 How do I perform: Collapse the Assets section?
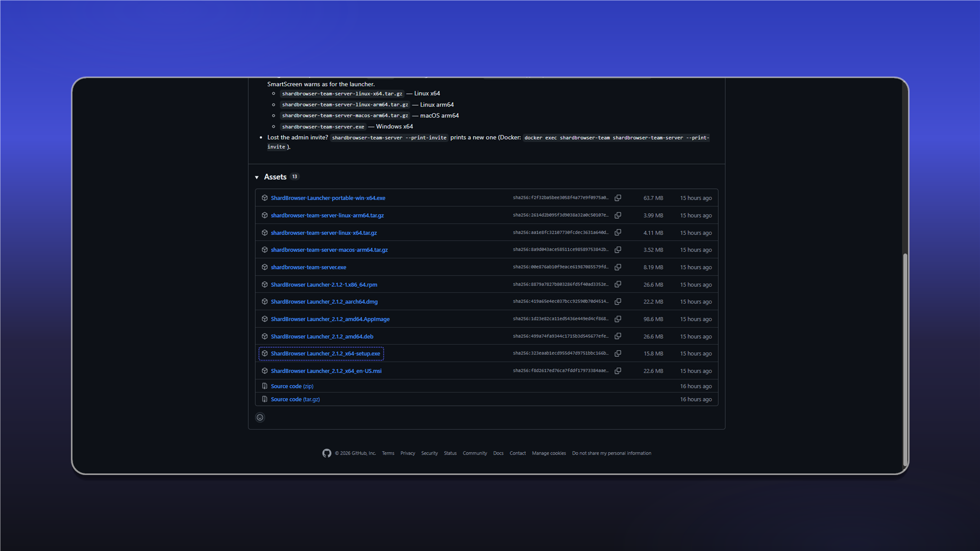tap(257, 177)
